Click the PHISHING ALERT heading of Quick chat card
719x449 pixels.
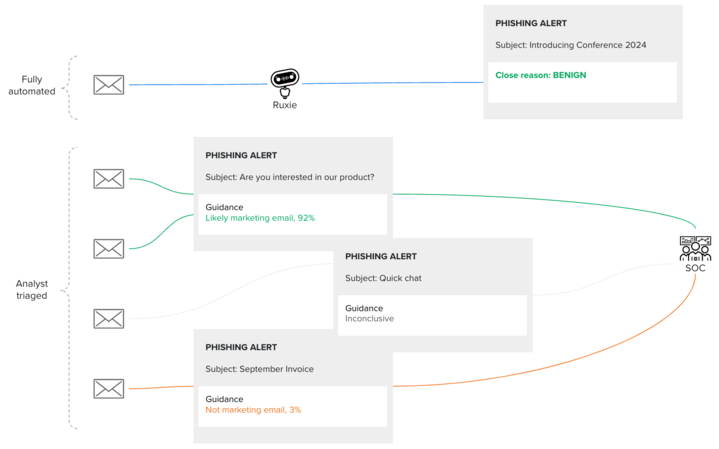381,256
